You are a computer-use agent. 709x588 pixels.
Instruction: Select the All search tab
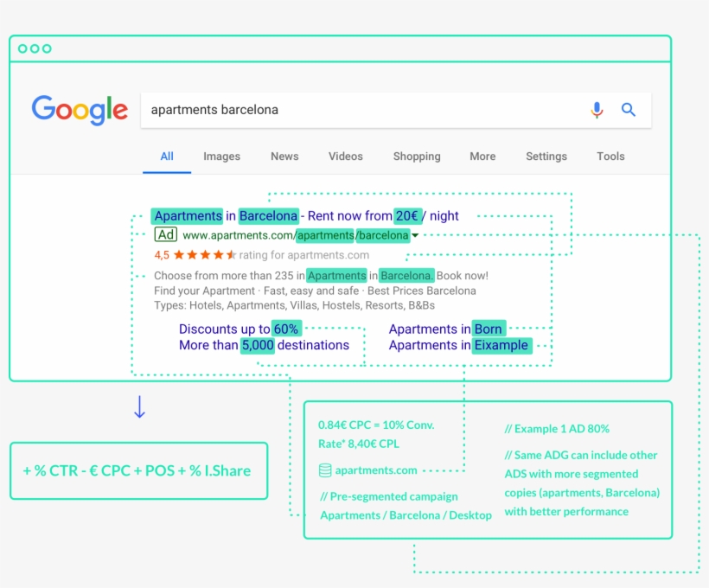167,157
